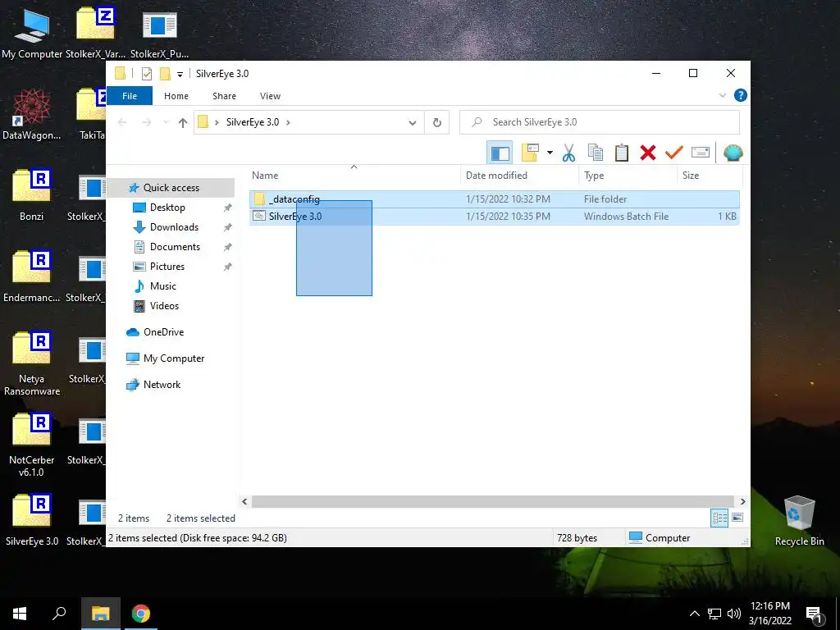The image size is (840, 630).
Task: Click the Copy icon in toolbar
Action: (596, 153)
